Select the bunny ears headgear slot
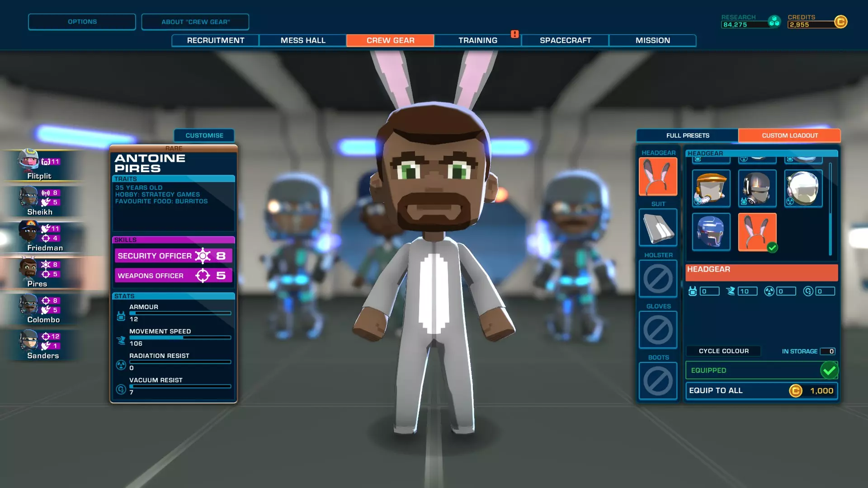 point(658,177)
